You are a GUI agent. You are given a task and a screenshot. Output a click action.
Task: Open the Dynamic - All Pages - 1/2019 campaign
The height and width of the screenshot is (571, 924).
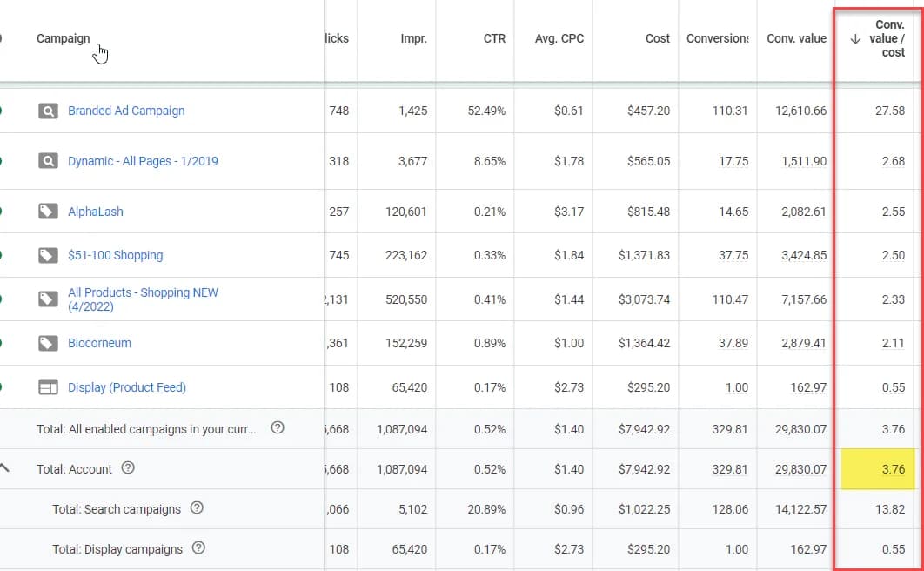(x=143, y=161)
